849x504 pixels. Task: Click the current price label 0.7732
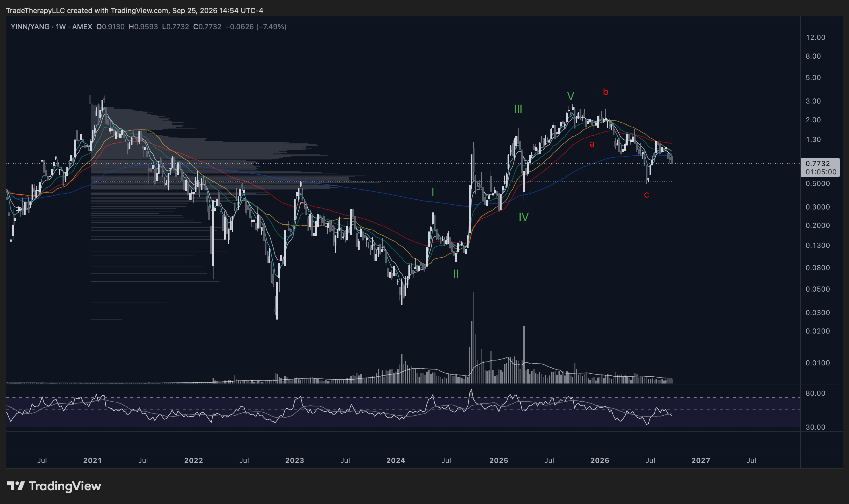(817, 163)
